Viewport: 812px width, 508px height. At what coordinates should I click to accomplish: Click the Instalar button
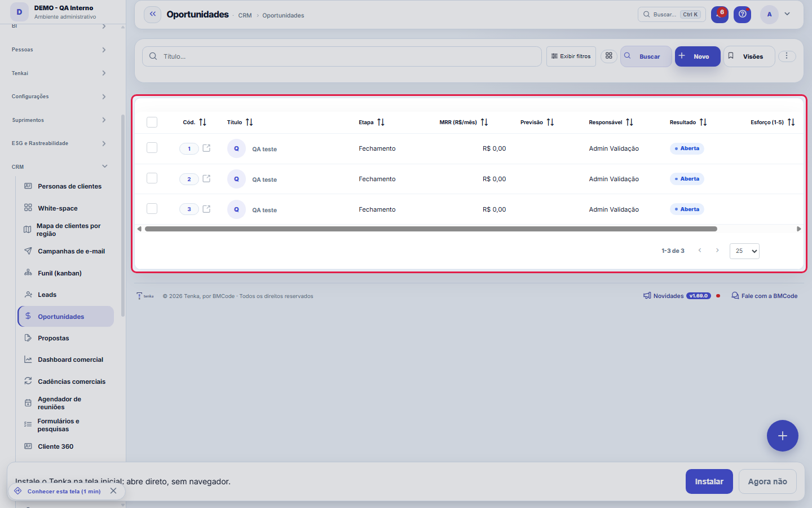[x=709, y=481]
